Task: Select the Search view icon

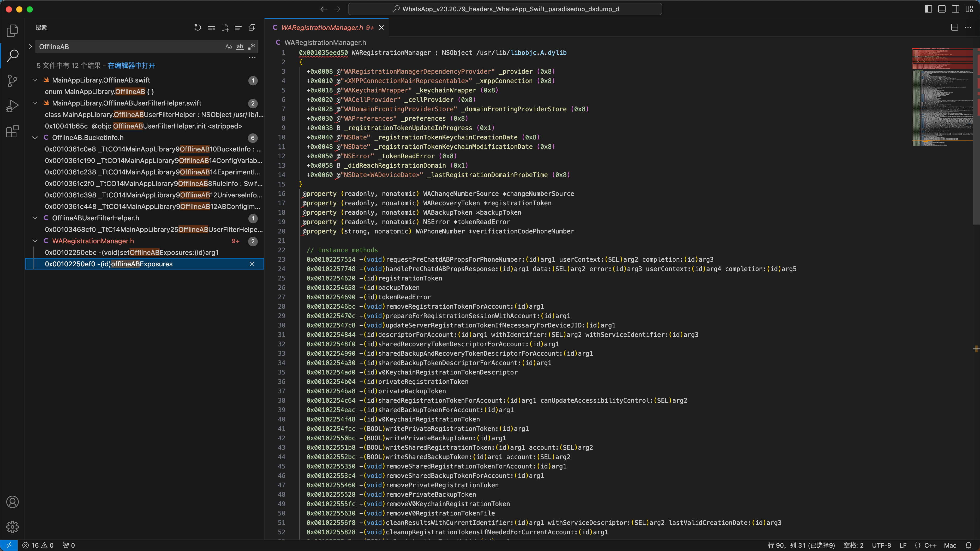Action: [x=12, y=56]
